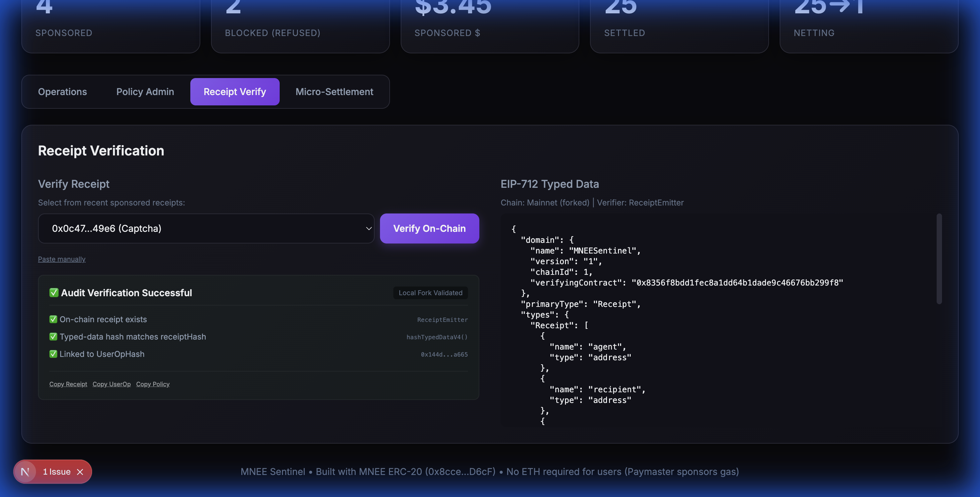Click the green check beside Audit Verification Successful
Viewport: 980px width, 497px height.
pos(54,293)
